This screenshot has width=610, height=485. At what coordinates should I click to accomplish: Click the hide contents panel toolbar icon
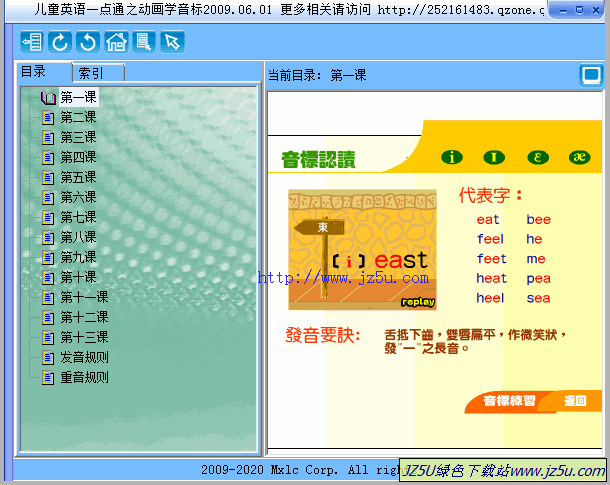click(31, 42)
